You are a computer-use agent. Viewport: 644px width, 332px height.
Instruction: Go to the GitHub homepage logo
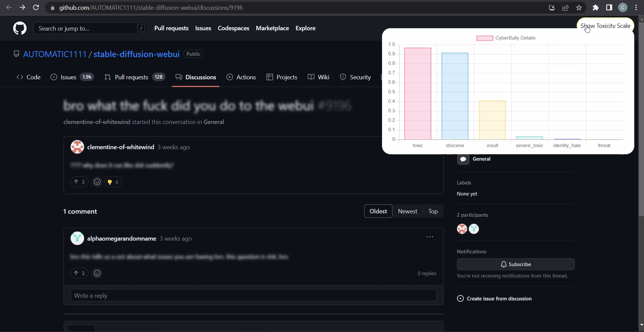[x=20, y=28]
